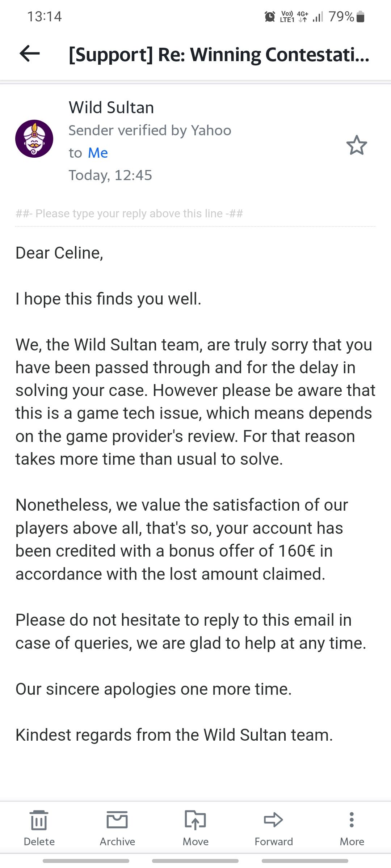The image size is (391, 868).
Task: Open the More options menu
Action: point(352,820)
